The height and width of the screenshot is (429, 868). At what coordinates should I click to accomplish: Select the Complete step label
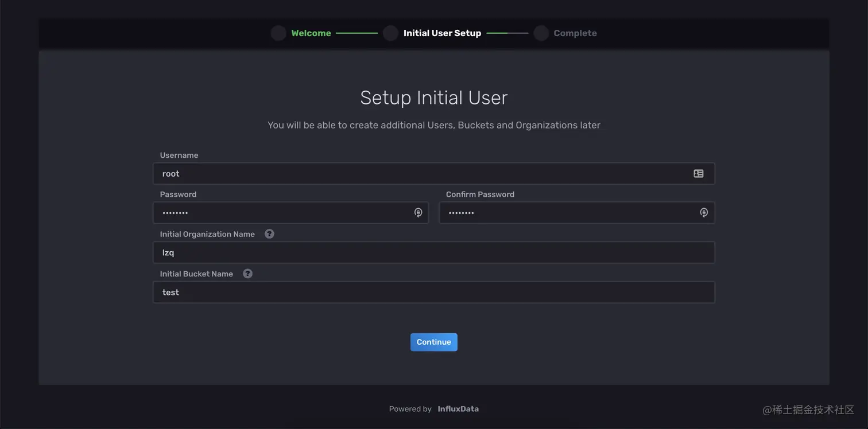(x=575, y=33)
